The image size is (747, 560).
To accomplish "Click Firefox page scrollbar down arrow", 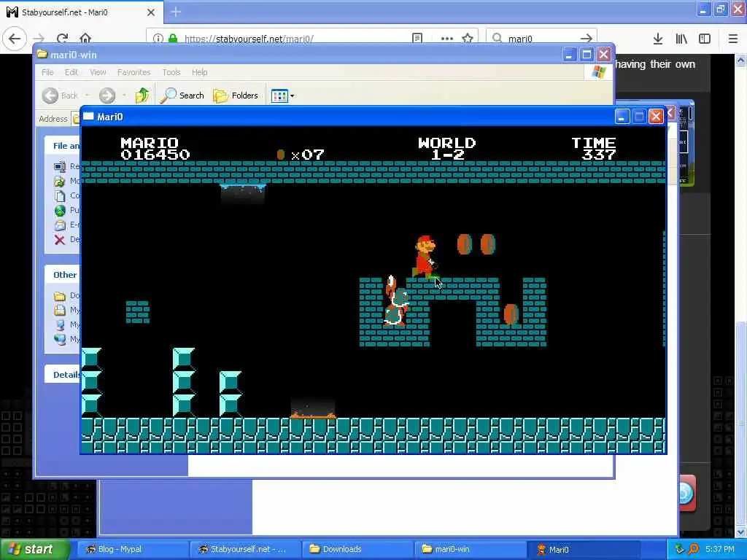I will (x=741, y=532).
